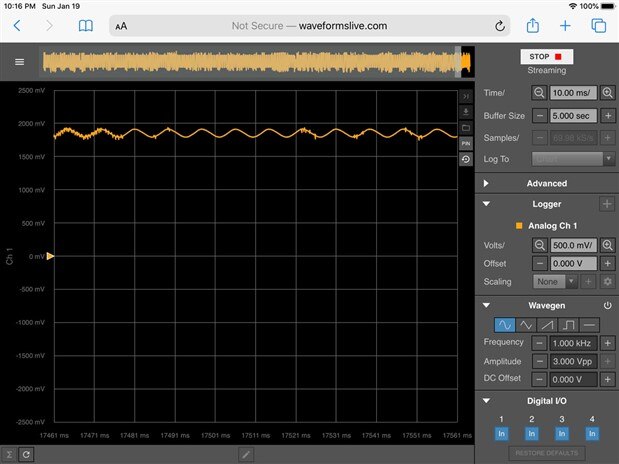
Task: Open the Safari tabs overview
Action: [598, 26]
